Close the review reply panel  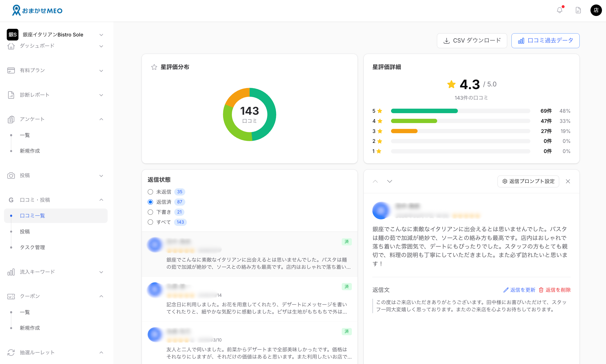[568, 181]
